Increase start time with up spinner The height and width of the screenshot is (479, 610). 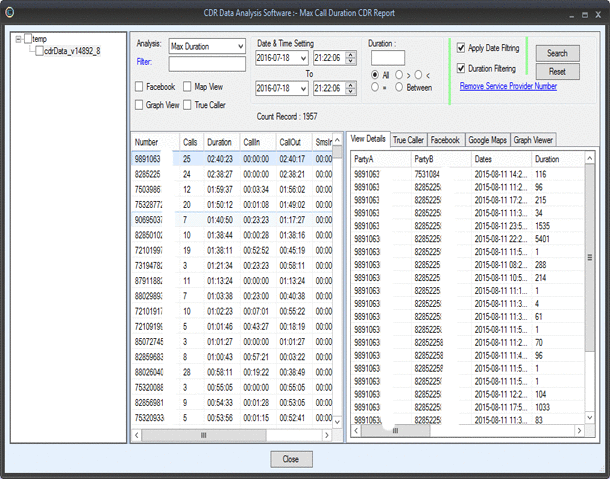click(x=351, y=55)
